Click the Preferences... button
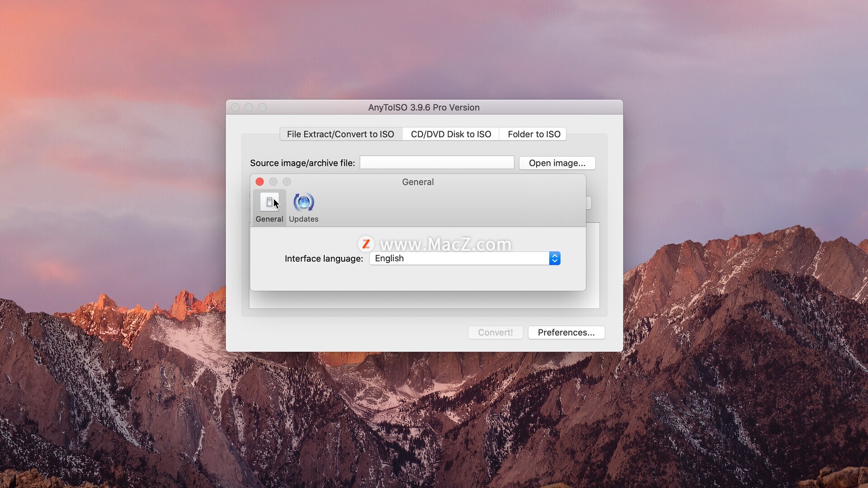868x488 pixels. click(x=566, y=333)
